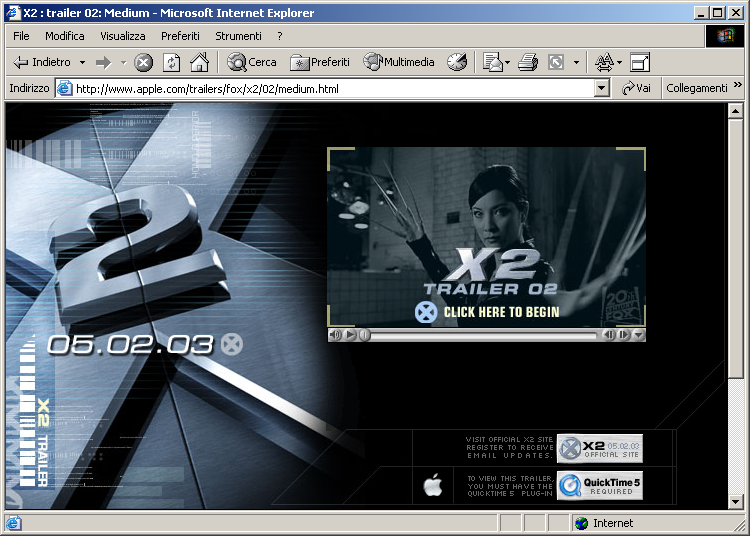Open the ? help menu
This screenshot has width=750, height=536.
[280, 36]
